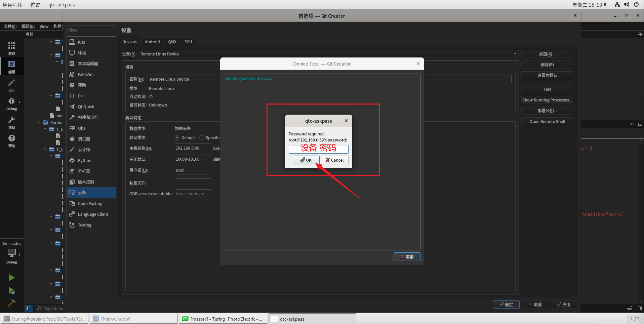
Task: Select 环境 preferences category
Action: 91,53
